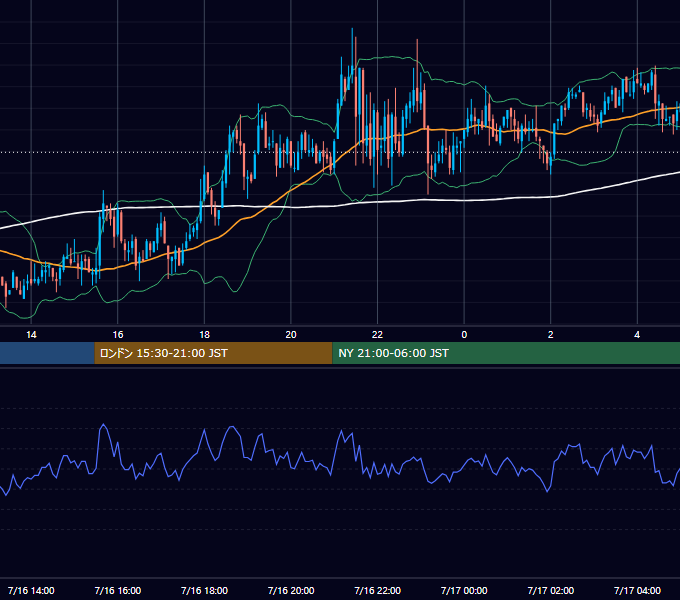
Task: Click the 0 hour axis label
Action: 464,335
